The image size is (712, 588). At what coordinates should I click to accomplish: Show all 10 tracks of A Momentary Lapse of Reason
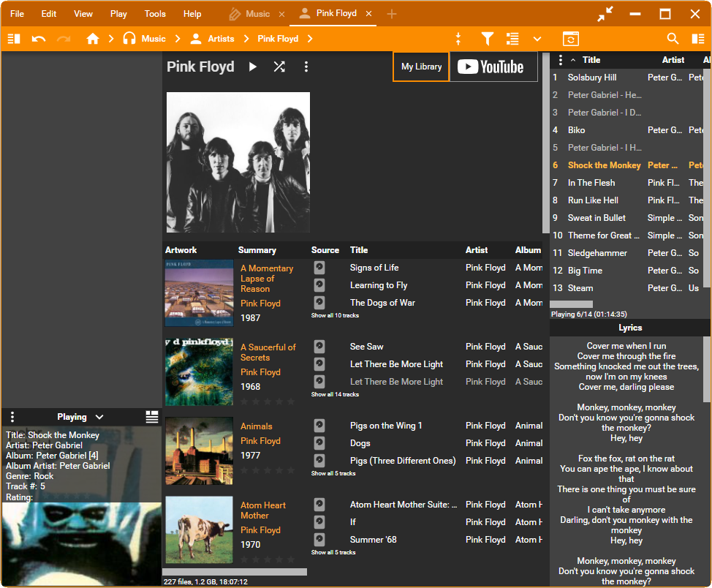point(335,315)
